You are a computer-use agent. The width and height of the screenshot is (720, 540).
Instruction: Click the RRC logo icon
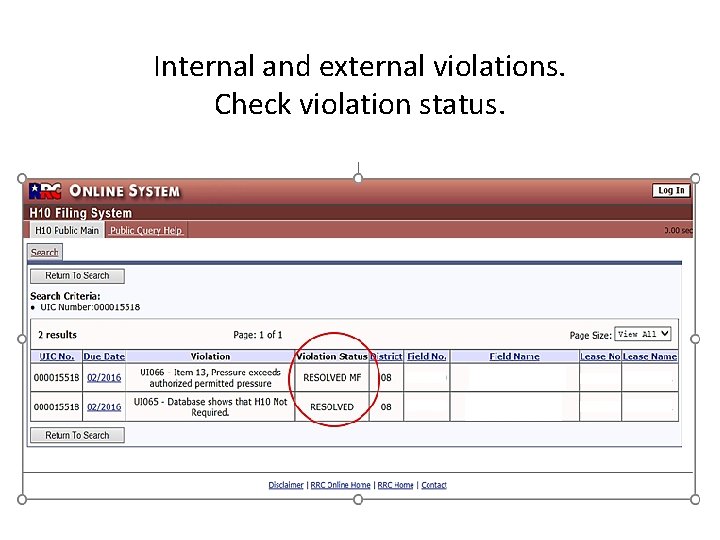pos(45,191)
